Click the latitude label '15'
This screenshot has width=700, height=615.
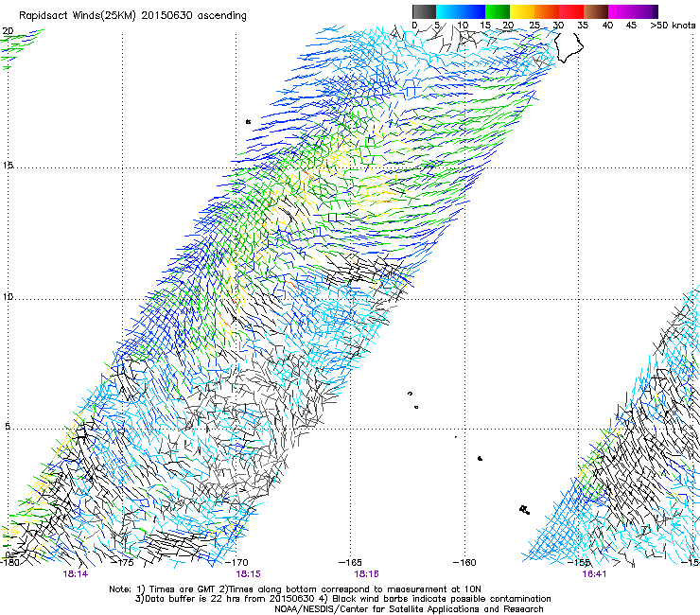pyautogui.click(x=8, y=166)
